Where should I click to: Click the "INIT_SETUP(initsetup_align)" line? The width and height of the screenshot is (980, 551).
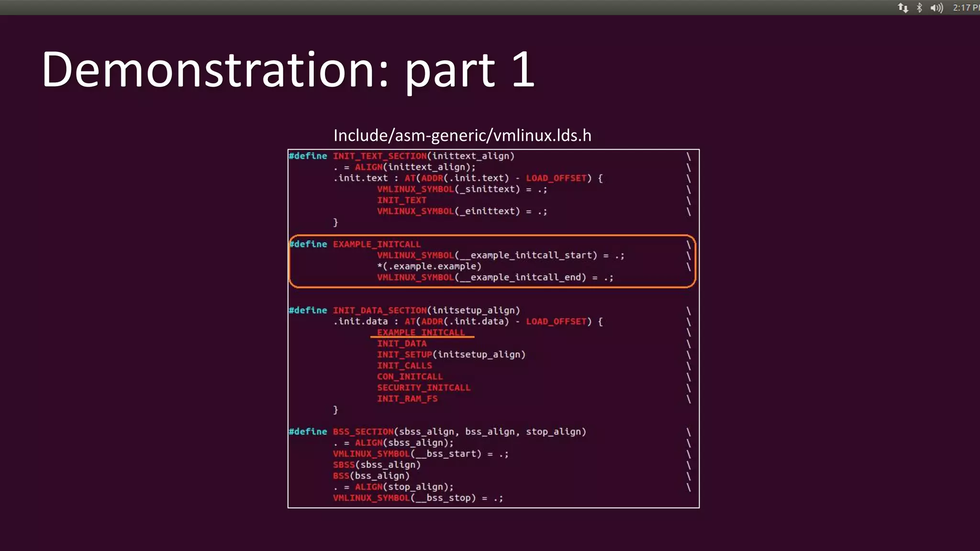point(451,354)
